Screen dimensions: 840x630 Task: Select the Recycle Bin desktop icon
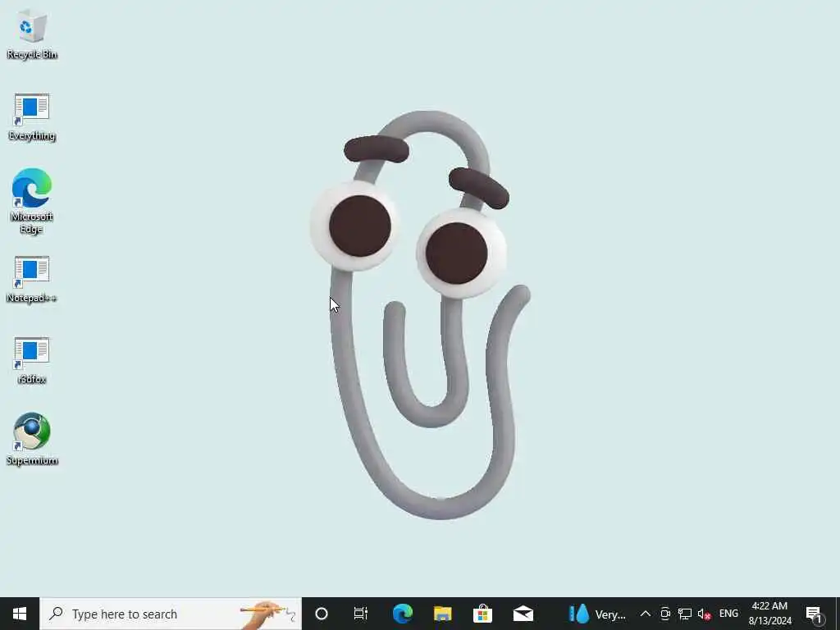32,35
